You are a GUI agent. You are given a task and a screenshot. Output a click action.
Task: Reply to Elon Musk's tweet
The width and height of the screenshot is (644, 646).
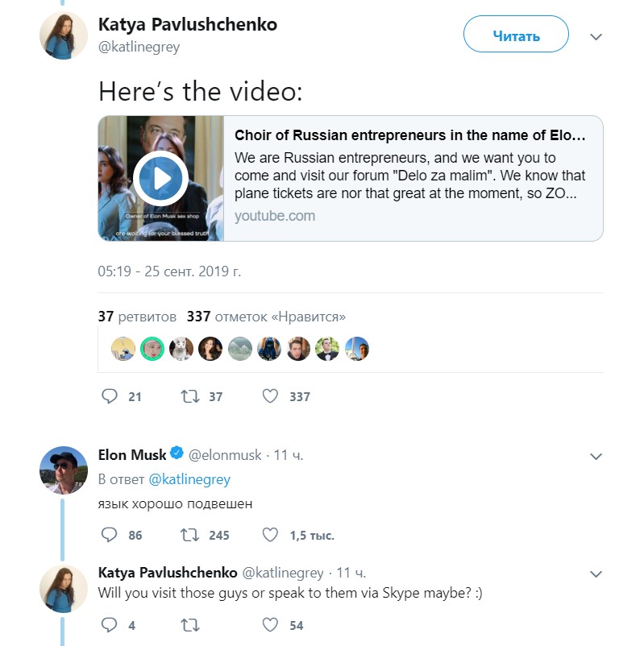pos(110,535)
